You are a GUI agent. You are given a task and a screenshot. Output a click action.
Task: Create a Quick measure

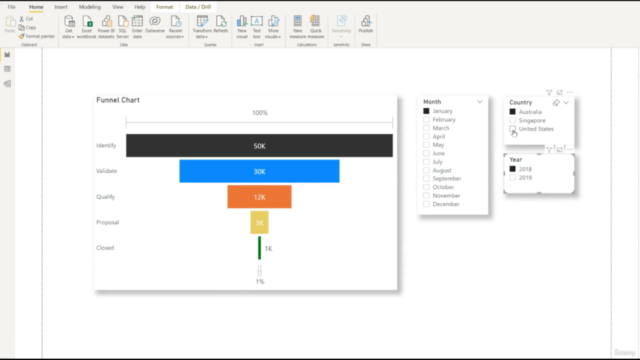[316, 27]
